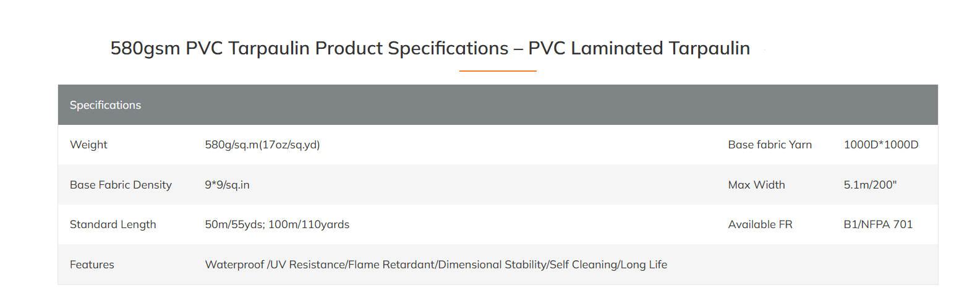
Task: Select the 50m/55yds; 100m/110yards length value
Action: 277,224
